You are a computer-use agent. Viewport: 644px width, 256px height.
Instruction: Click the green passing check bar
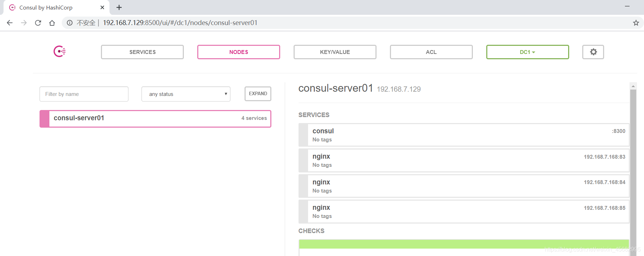coord(464,244)
